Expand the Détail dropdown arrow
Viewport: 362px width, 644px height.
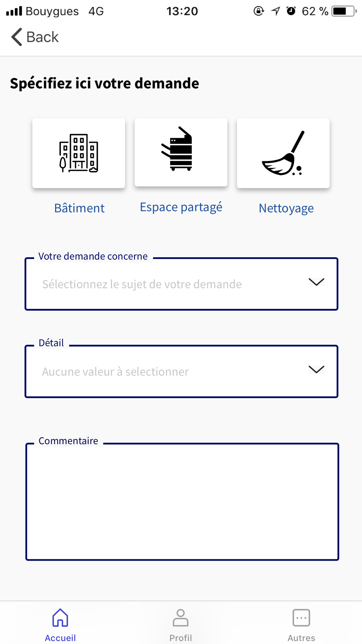[316, 369]
